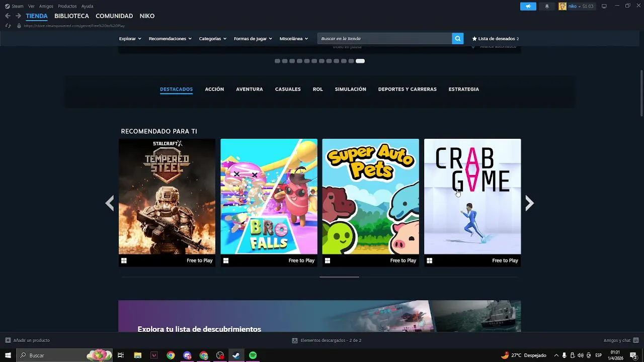Open Elementos descargados downloads status
644x362 pixels.
tap(327, 340)
